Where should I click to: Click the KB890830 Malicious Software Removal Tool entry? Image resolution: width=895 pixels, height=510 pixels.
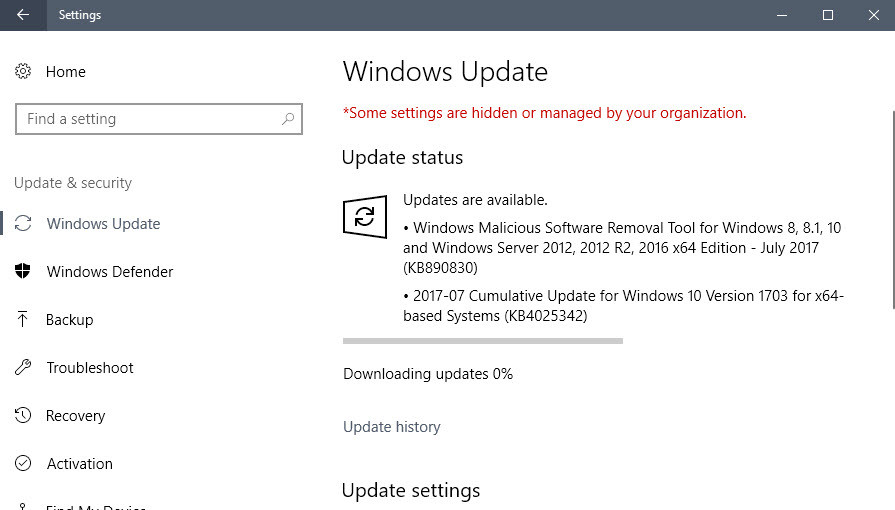tap(622, 247)
